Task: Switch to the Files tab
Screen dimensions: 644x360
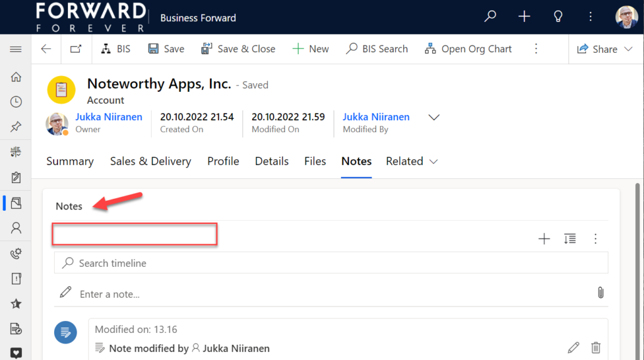Action: pyautogui.click(x=315, y=161)
